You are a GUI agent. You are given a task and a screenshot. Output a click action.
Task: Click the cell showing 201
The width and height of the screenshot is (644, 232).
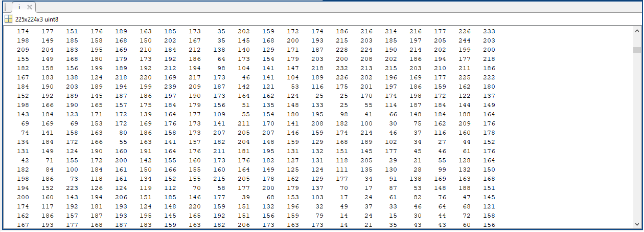tap(366, 87)
